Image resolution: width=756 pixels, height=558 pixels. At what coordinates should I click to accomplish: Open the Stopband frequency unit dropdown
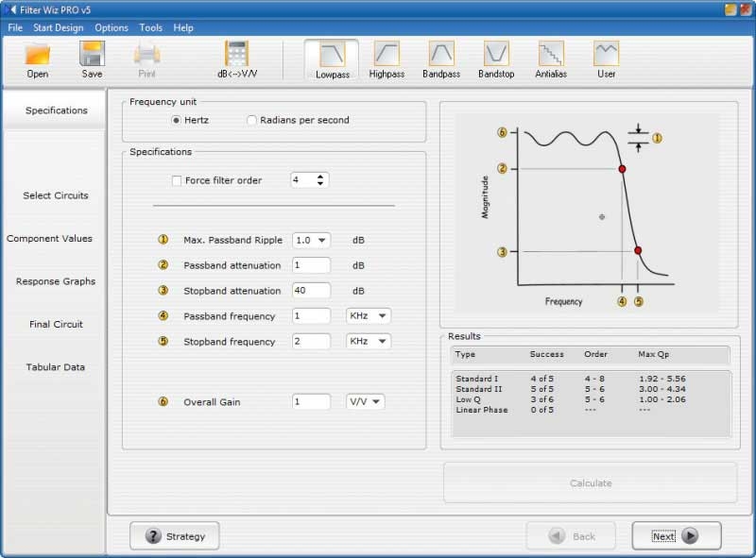pyautogui.click(x=369, y=341)
